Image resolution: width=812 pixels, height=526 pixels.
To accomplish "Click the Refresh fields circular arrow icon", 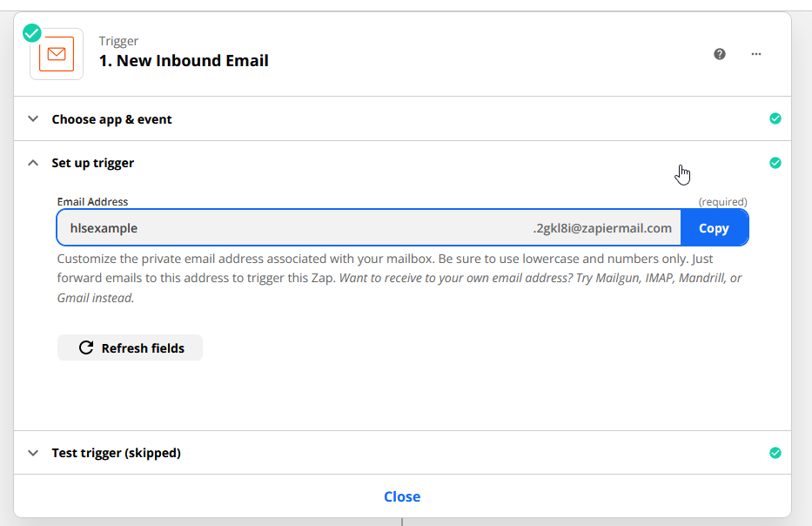I will click(x=85, y=347).
